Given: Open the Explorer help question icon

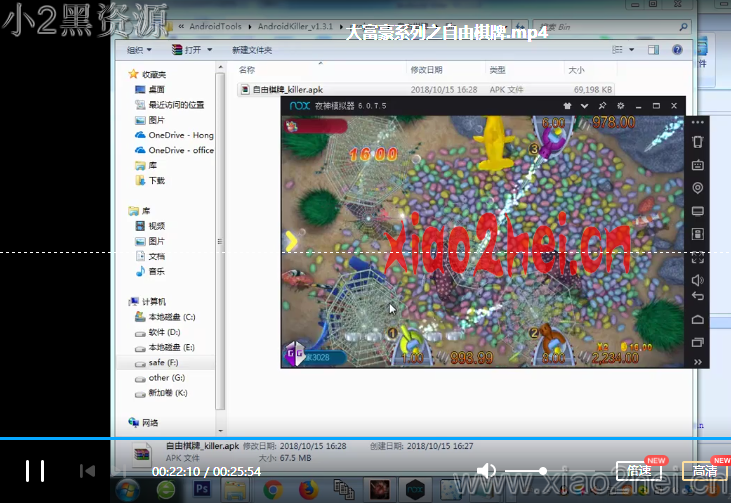Looking at the screenshot, I should (x=677, y=50).
